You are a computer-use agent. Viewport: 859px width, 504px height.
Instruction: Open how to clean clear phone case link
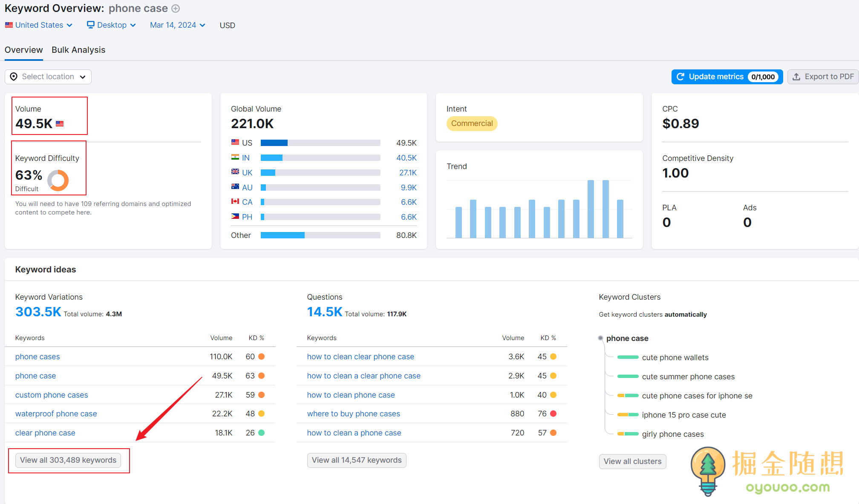click(x=360, y=357)
